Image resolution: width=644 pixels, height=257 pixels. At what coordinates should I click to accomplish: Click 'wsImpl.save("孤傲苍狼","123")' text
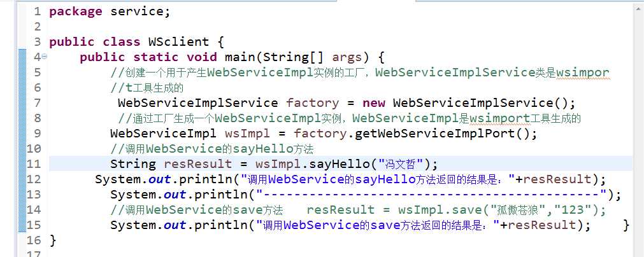tap(497, 211)
